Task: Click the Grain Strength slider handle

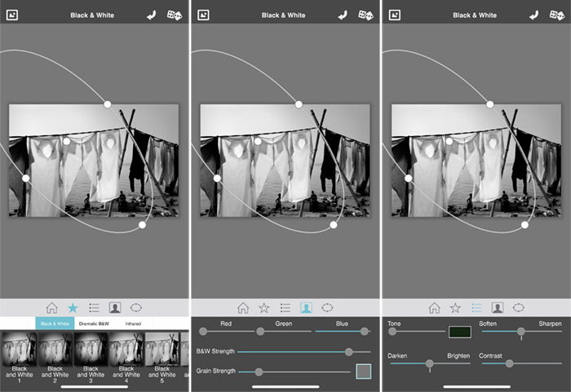Action: 259,372
